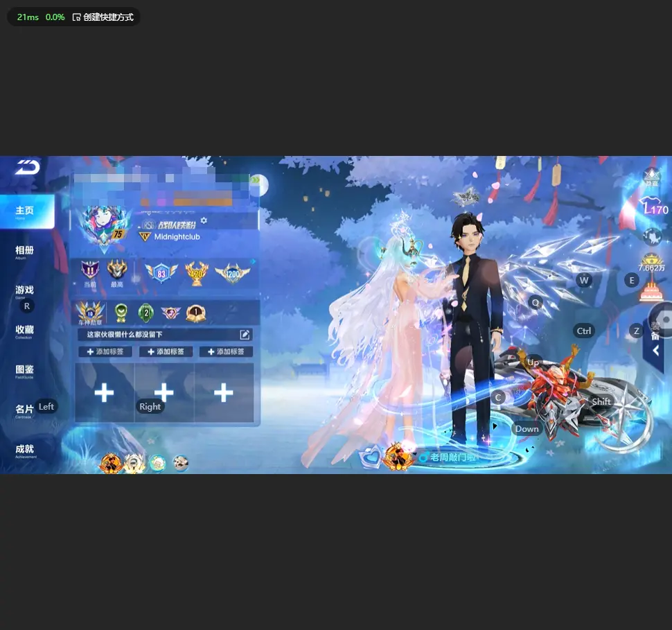Open the crown popularity icon 7.662万
Screen dimensions: 672x630
tap(651, 263)
